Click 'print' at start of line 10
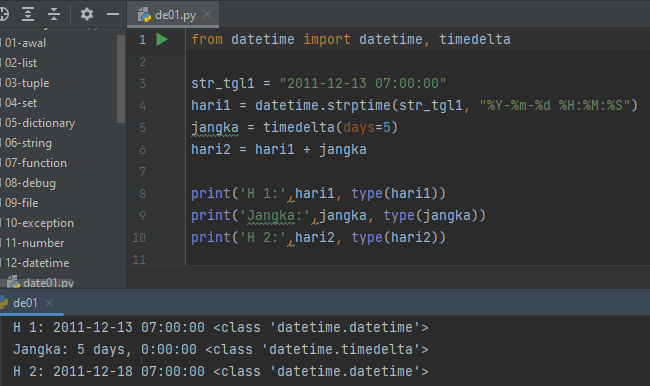 211,238
